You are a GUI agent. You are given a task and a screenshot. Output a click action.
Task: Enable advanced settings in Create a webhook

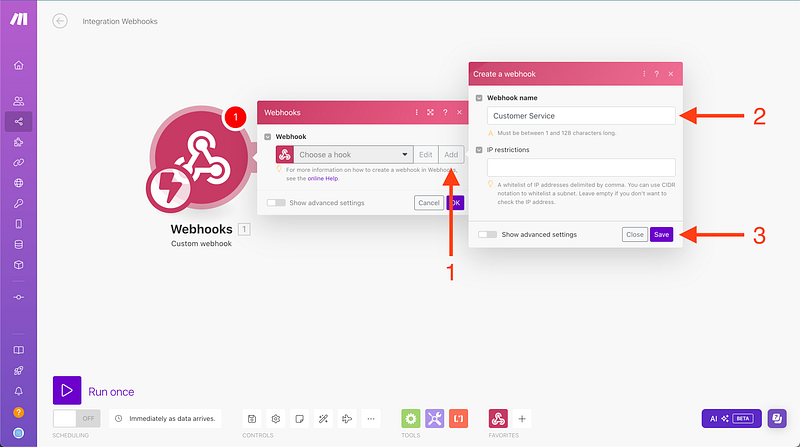(488, 234)
